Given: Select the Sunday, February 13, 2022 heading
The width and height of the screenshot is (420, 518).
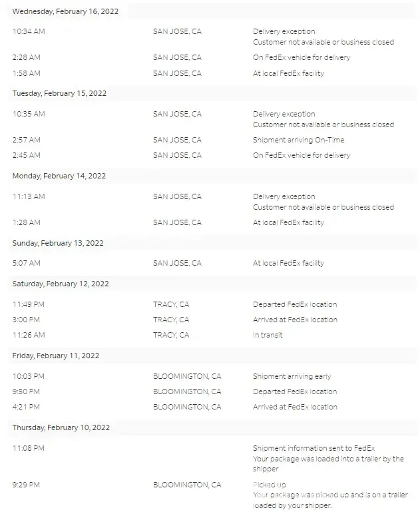Looking at the screenshot, I should [58, 243].
